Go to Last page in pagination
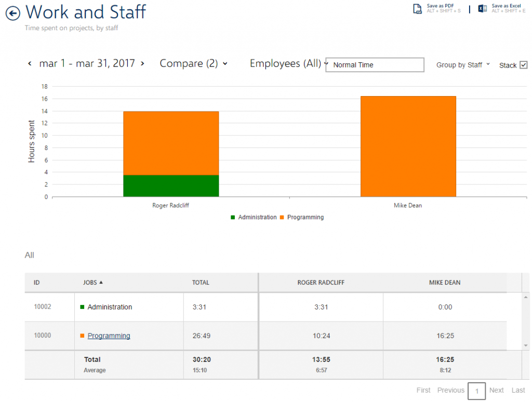Screen dimensions: 532x402 point(518,390)
